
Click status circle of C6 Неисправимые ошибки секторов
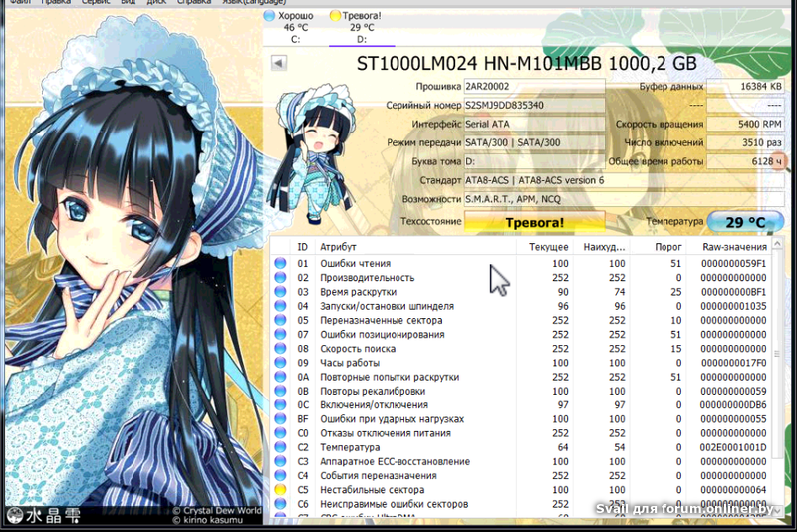(280, 504)
